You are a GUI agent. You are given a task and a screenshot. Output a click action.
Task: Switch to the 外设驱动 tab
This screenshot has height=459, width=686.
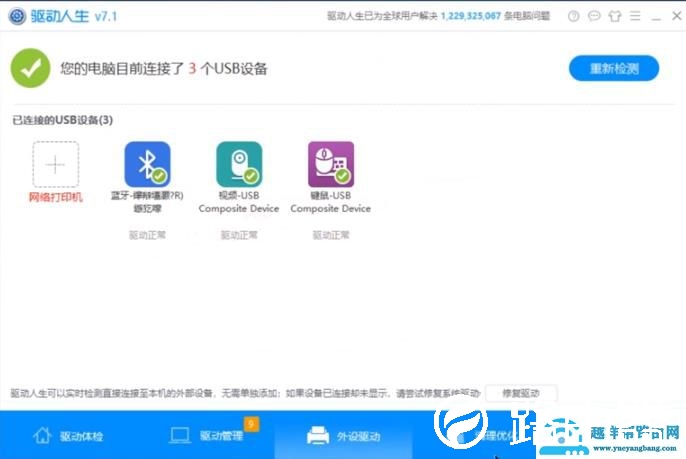click(343, 436)
